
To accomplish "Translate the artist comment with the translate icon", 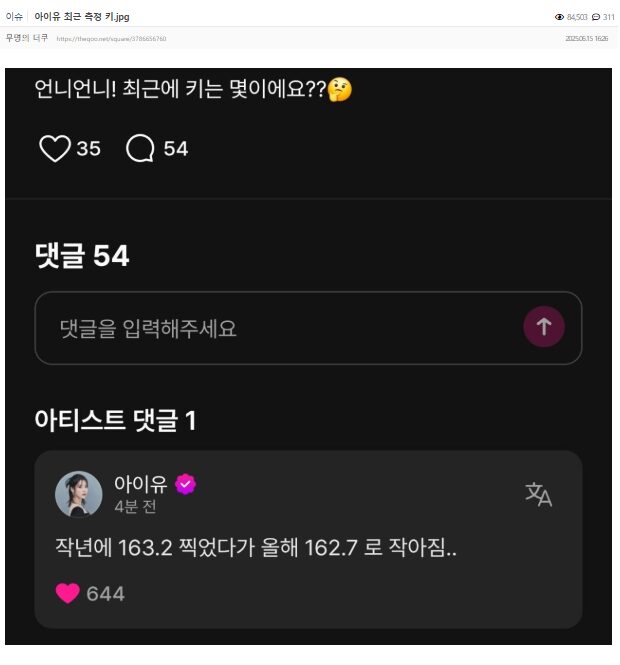I will pyautogui.click(x=538, y=494).
